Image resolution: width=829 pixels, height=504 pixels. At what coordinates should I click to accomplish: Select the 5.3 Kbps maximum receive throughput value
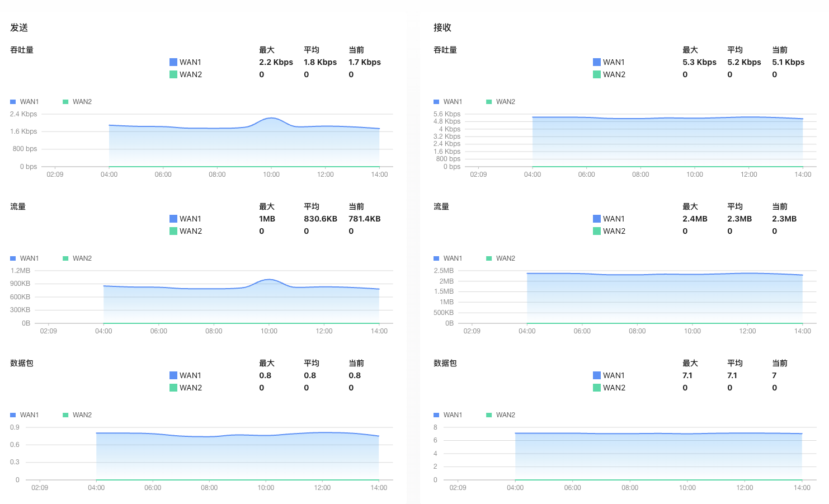(699, 62)
